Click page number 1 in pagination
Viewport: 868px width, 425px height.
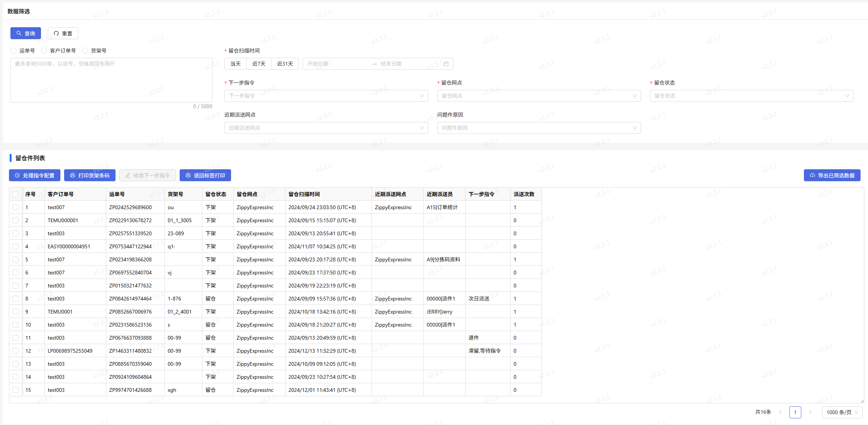pyautogui.click(x=795, y=412)
